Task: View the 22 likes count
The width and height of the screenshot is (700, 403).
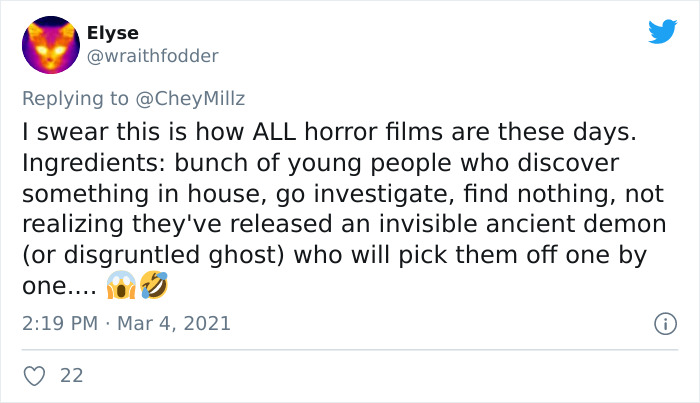Action: [x=72, y=376]
